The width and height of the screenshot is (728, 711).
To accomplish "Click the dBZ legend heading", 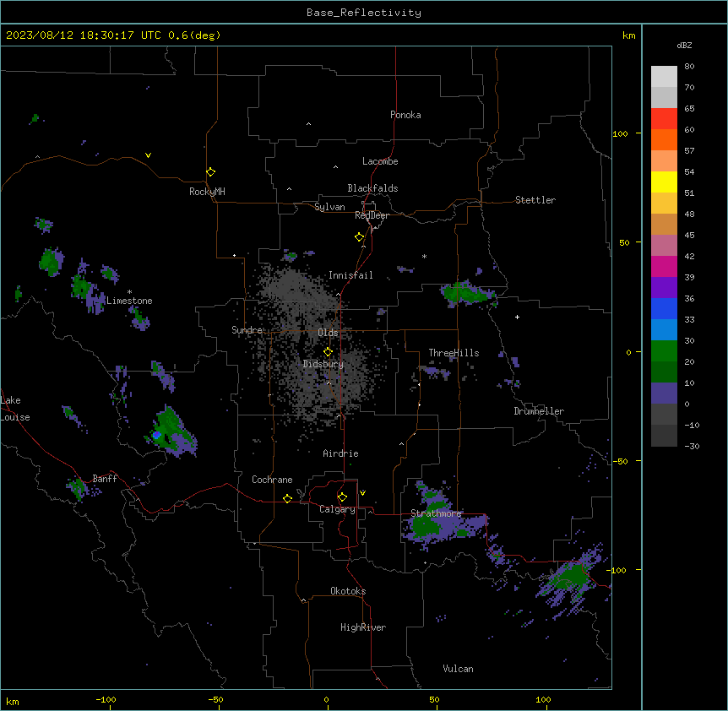I will [x=684, y=46].
